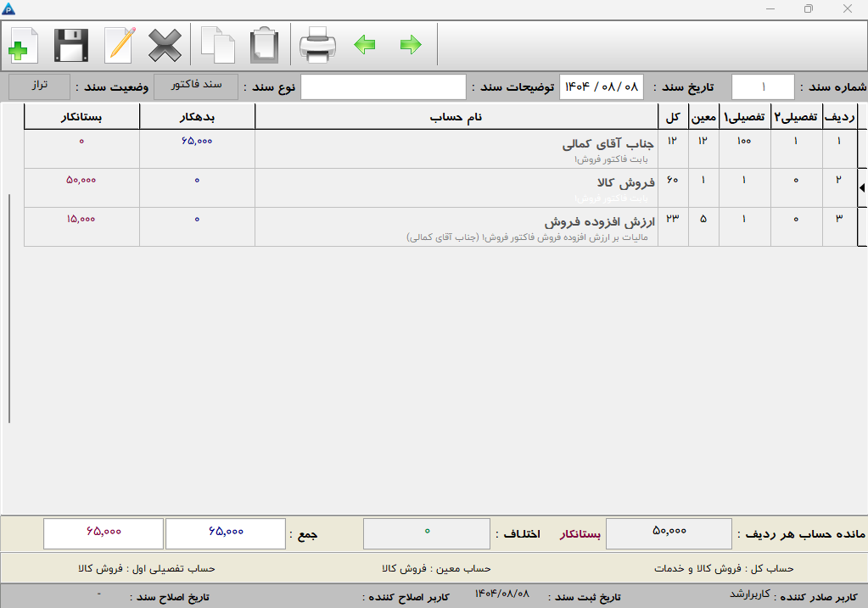Click the شماره سند number field
This screenshot has height=608, width=868.
[763, 86]
